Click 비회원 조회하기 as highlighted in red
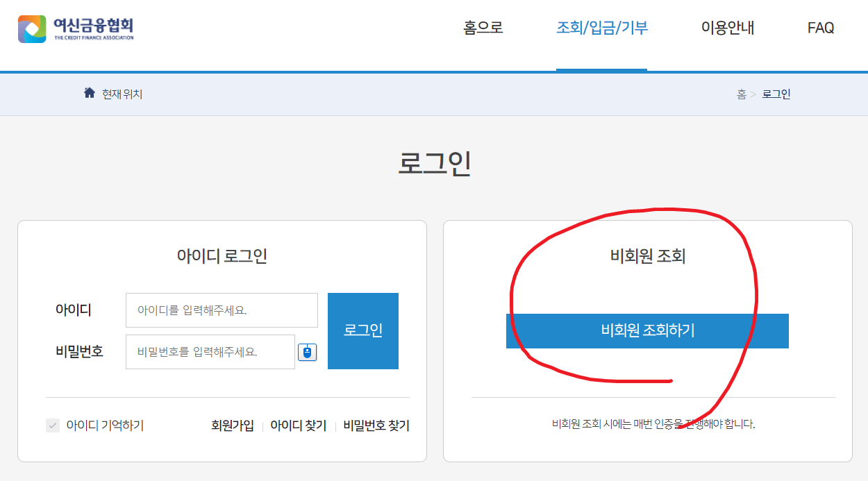This screenshot has width=868, height=481. click(x=647, y=331)
